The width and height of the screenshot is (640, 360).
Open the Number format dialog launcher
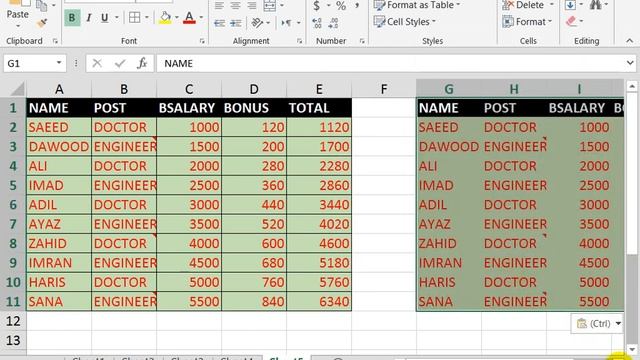pos(362,41)
